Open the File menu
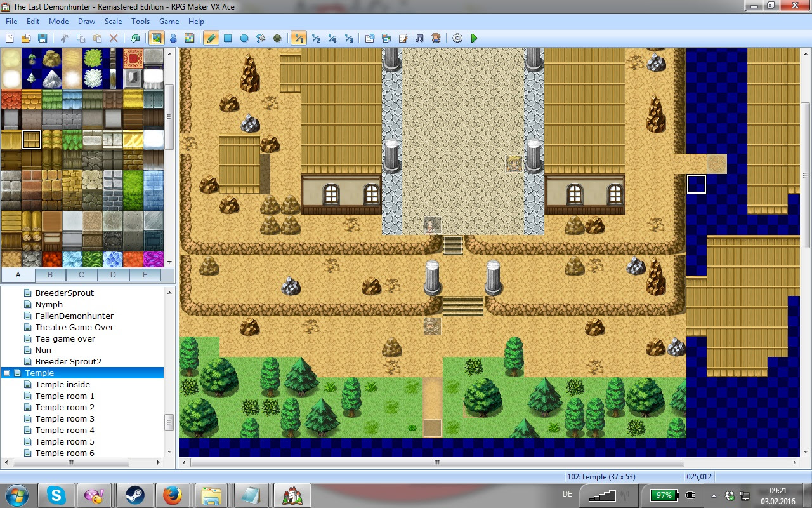Image resolution: width=812 pixels, height=508 pixels. click(x=11, y=22)
